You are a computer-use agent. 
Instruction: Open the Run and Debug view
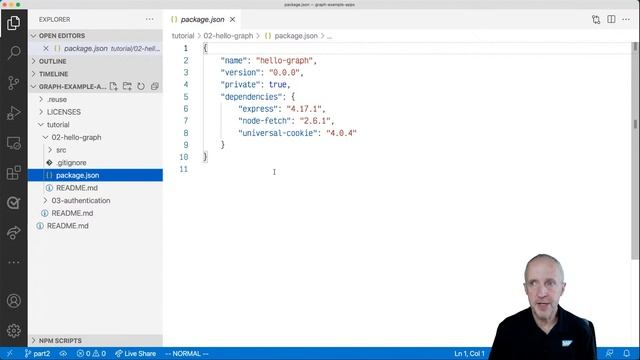[x=13, y=113]
